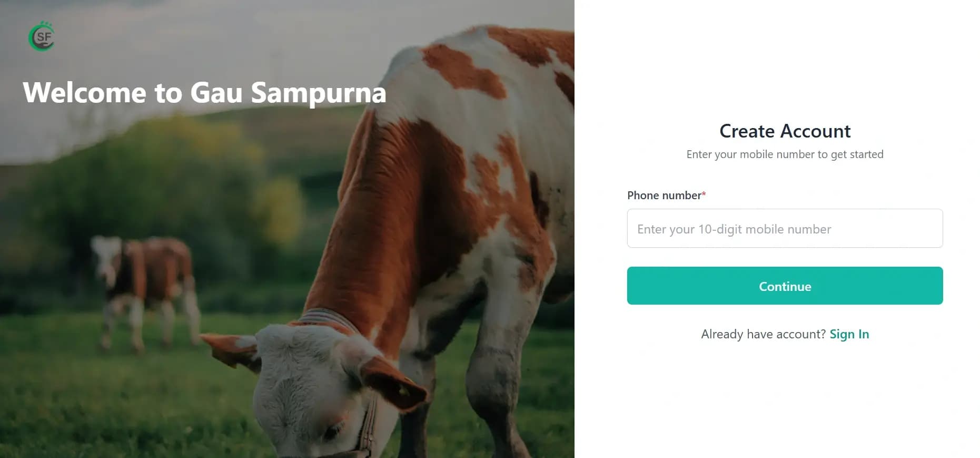Click the red required asterisk next to Phone number
980x458 pixels.
[x=704, y=193]
